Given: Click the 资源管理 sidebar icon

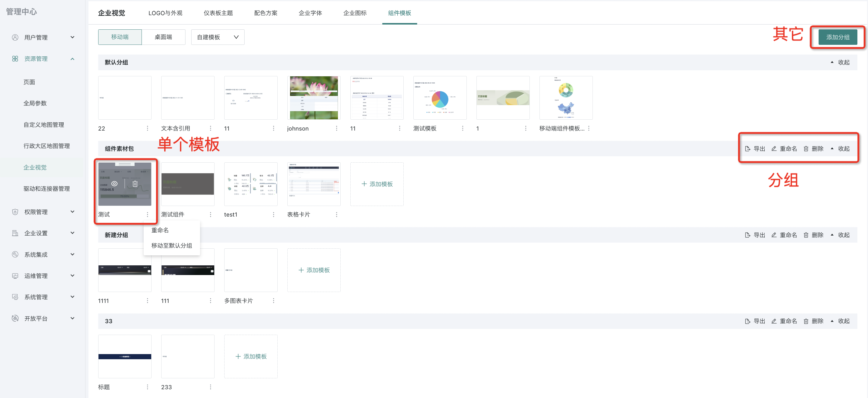Looking at the screenshot, I should 15,58.
